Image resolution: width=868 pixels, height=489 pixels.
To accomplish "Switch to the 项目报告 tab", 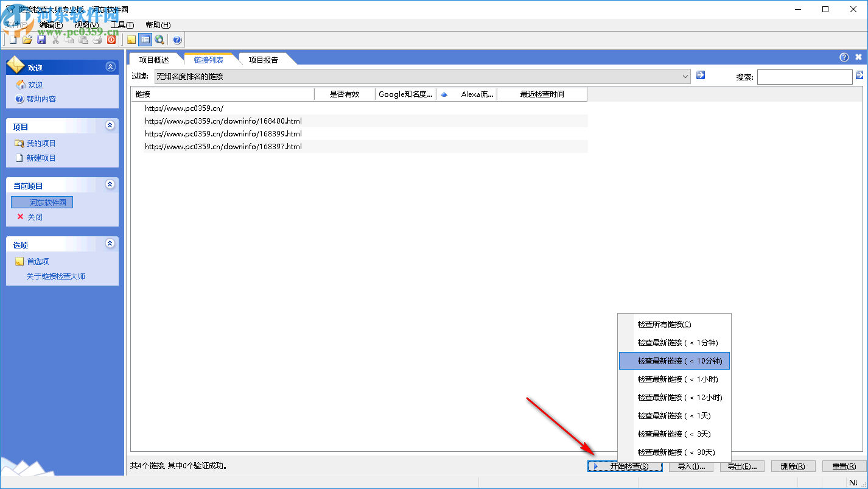I will coord(264,60).
